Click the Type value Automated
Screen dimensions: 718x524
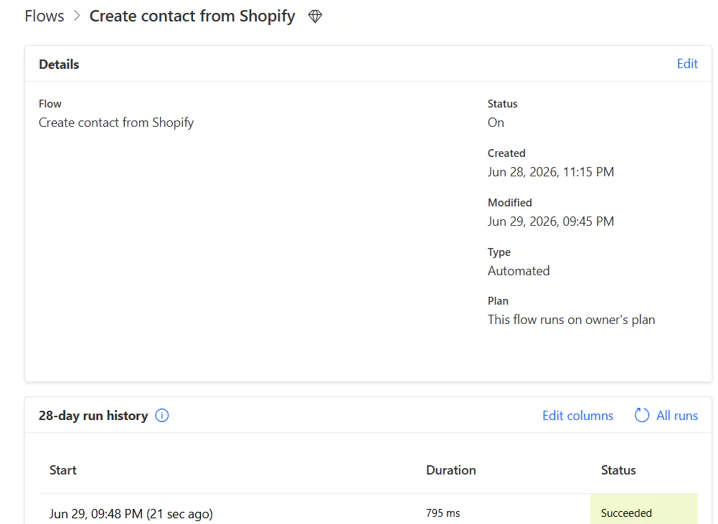pos(518,271)
